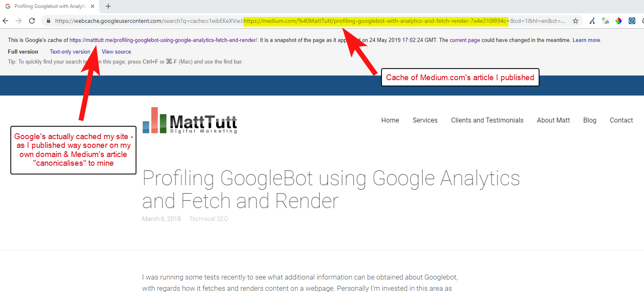Click the 'Full version' label
Image resolution: width=644 pixels, height=292 pixels.
pyautogui.click(x=23, y=52)
